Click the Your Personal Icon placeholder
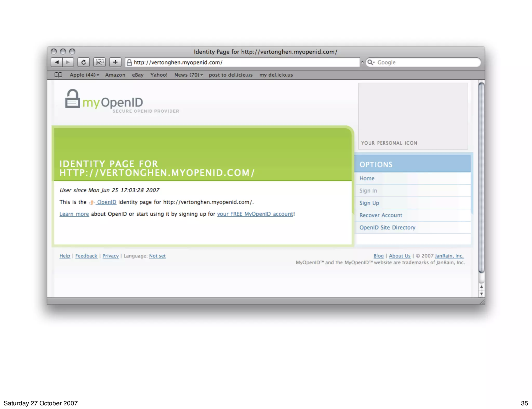The height and width of the screenshot is (409, 532). click(x=413, y=116)
